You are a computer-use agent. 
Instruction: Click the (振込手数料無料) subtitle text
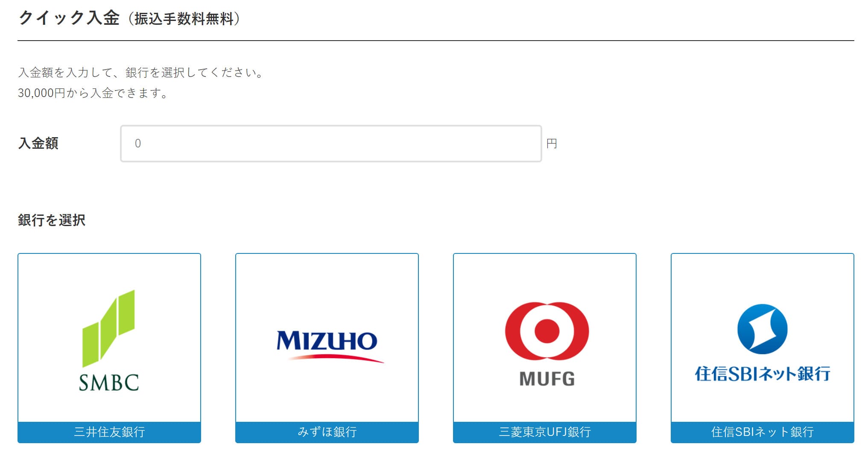(184, 19)
